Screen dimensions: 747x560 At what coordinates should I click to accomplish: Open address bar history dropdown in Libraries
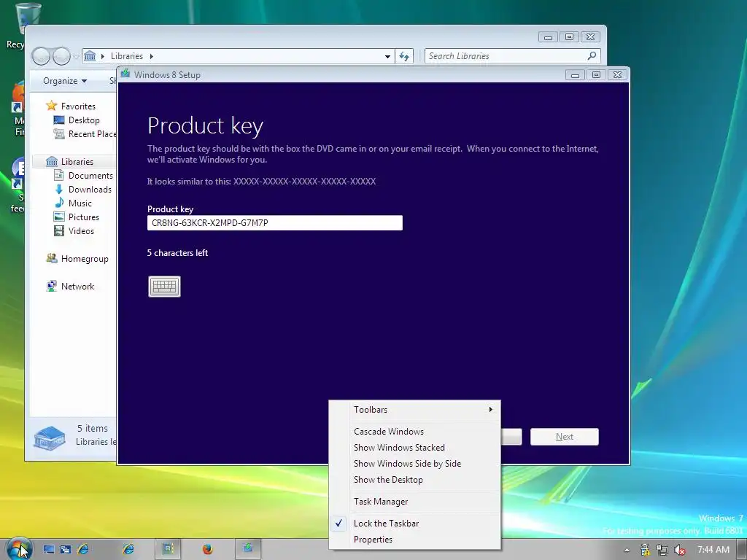[x=388, y=56]
